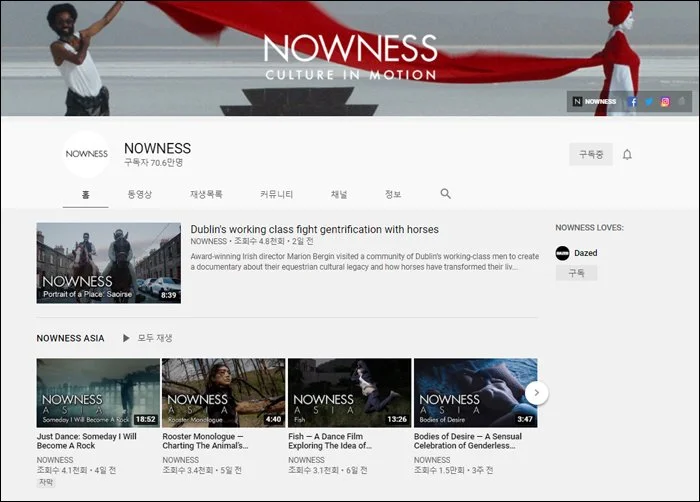Viewport: 700px width, 502px height.
Task: Open the Bodies of Desire thumbnail
Action: pos(475,393)
